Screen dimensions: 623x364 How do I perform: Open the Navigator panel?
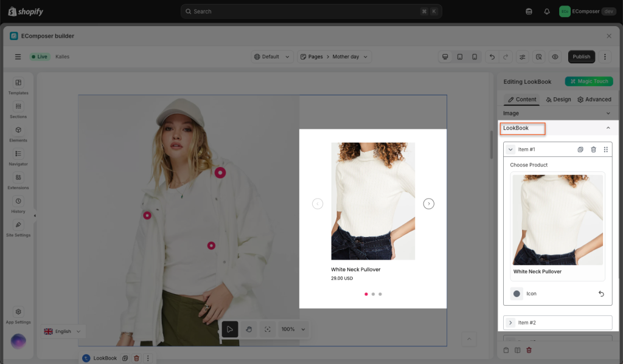[18, 157]
